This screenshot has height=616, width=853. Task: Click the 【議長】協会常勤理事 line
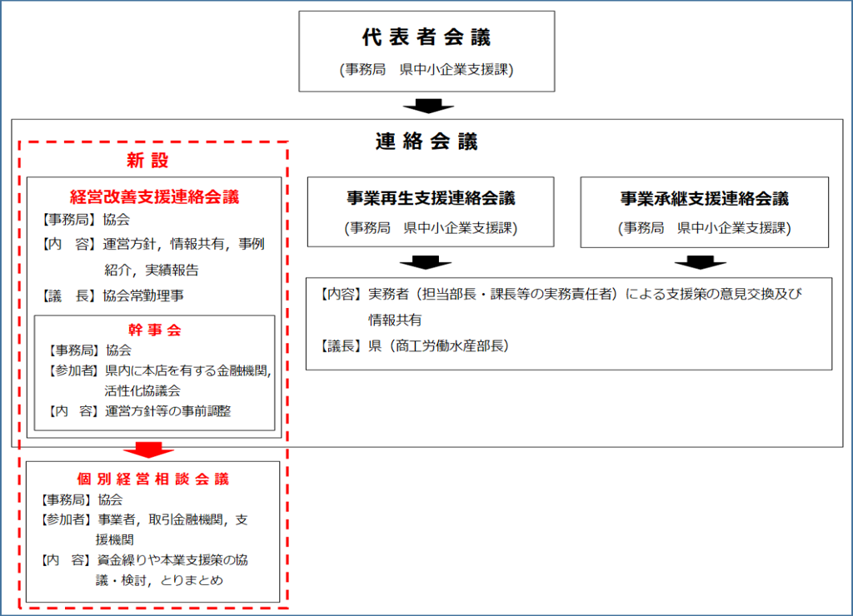click(x=113, y=295)
